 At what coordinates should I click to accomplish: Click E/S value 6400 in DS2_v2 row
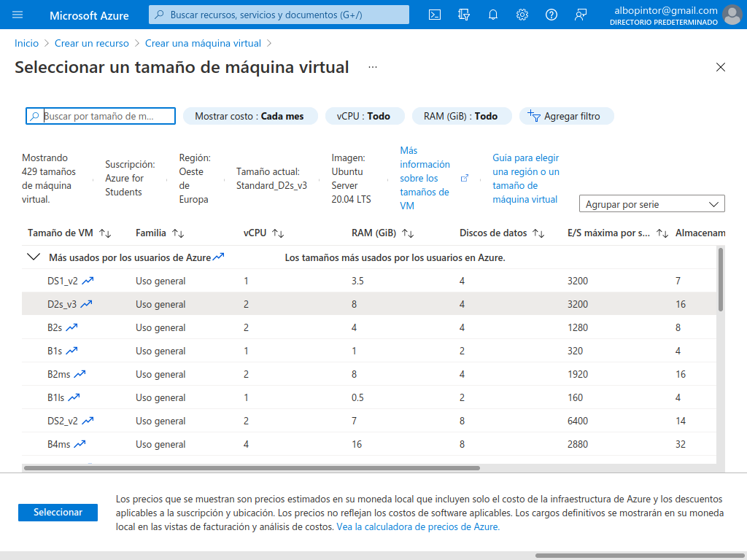pos(578,421)
